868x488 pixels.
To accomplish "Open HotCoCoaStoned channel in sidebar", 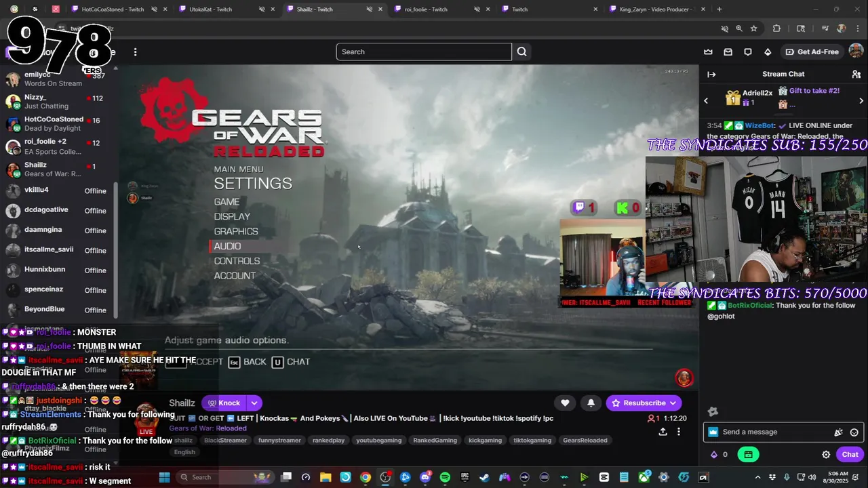I will click(58, 124).
